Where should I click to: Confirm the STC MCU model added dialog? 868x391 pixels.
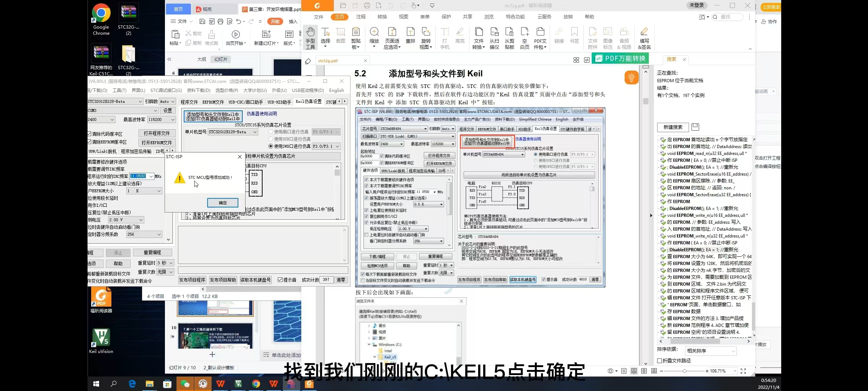(223, 203)
